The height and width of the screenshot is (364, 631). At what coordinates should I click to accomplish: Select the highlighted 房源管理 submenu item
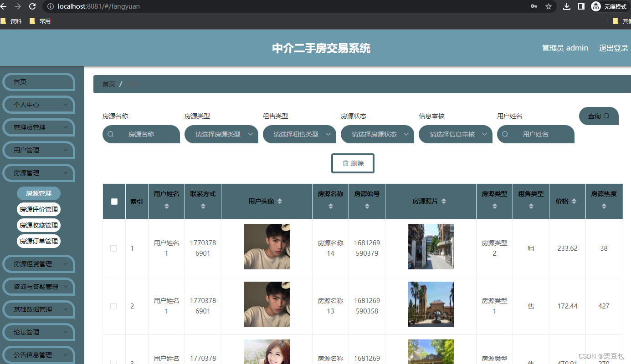(39, 193)
